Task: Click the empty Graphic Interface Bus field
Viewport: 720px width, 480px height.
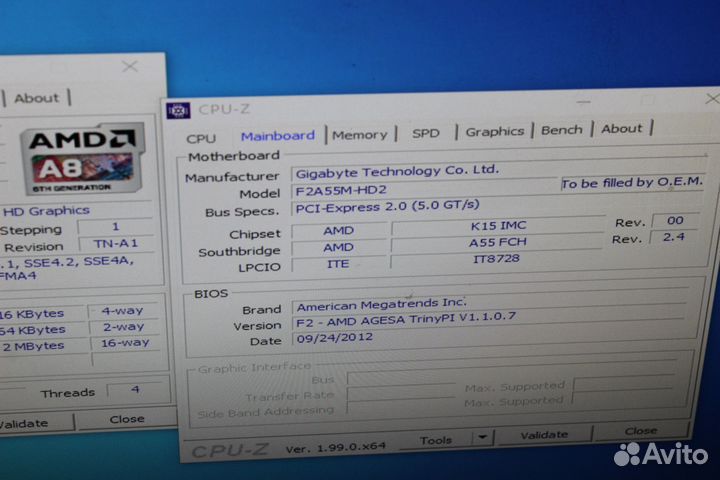Action: tap(512, 372)
